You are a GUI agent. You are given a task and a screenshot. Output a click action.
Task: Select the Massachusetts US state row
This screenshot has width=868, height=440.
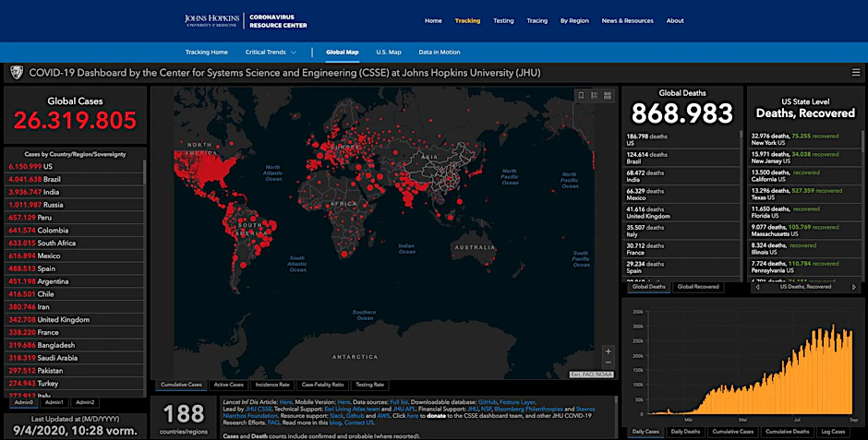pyautogui.click(x=803, y=230)
